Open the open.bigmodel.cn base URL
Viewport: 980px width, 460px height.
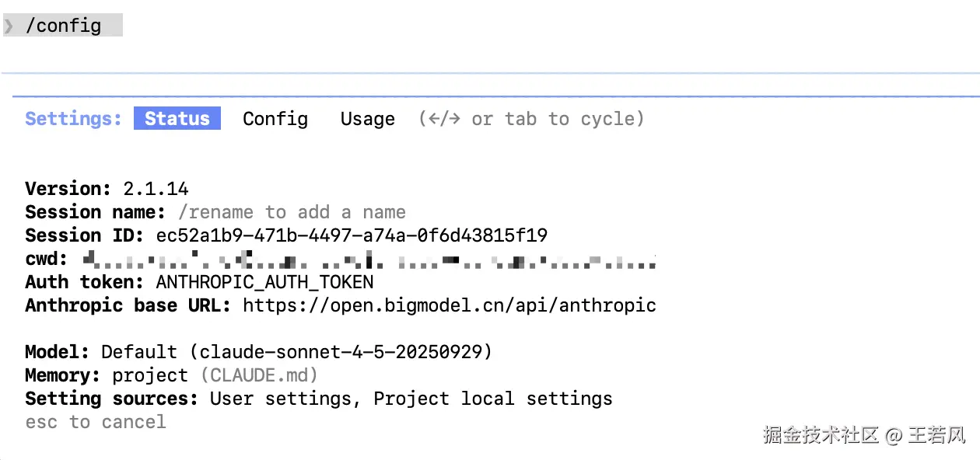[449, 305]
